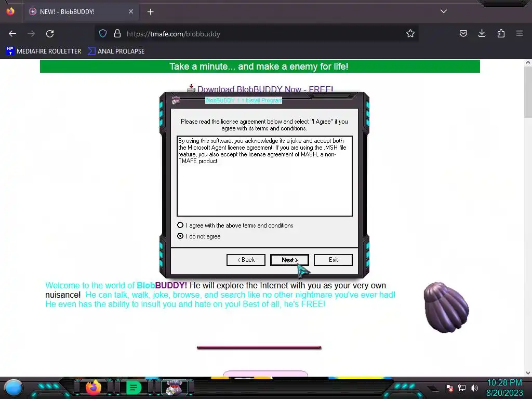Click the Firefox logo beside the tab bar

[x=10, y=11]
